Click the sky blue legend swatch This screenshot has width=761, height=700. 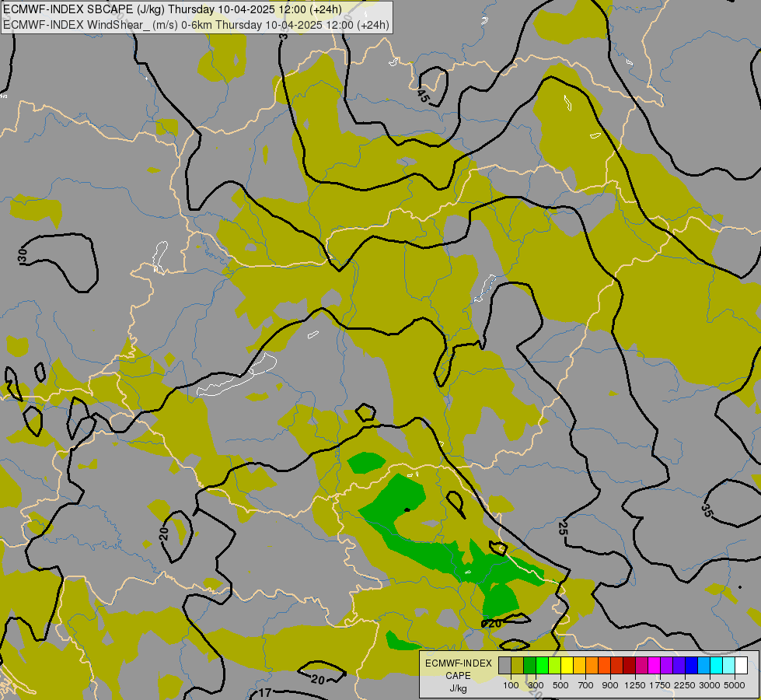tap(703, 666)
